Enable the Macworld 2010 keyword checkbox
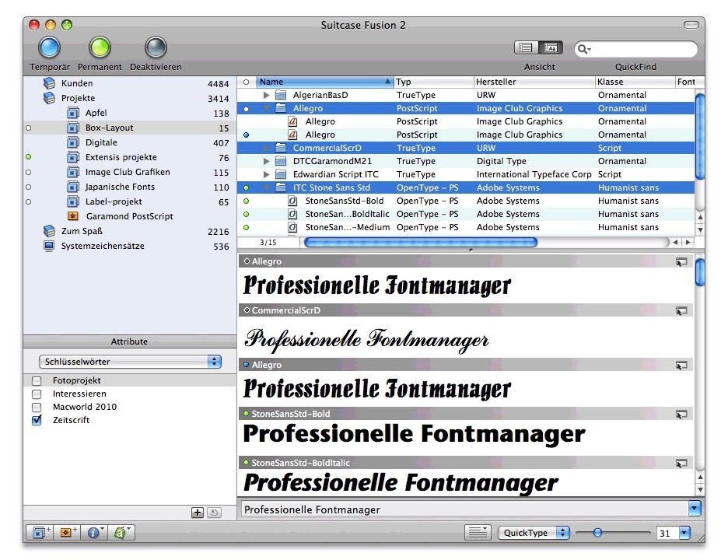The height and width of the screenshot is (560, 728). pyautogui.click(x=37, y=408)
